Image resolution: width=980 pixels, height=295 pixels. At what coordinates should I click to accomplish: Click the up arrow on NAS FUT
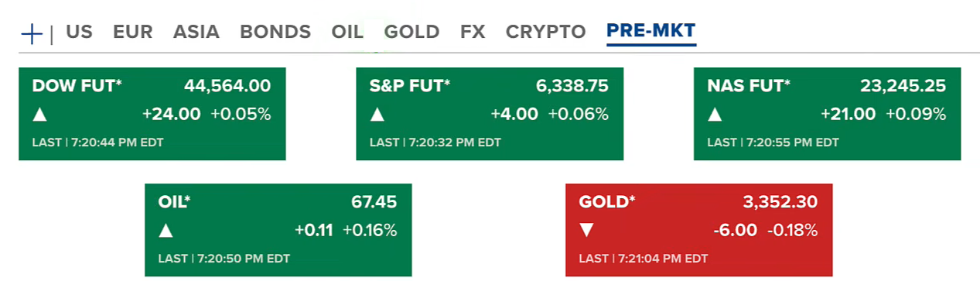tap(715, 115)
